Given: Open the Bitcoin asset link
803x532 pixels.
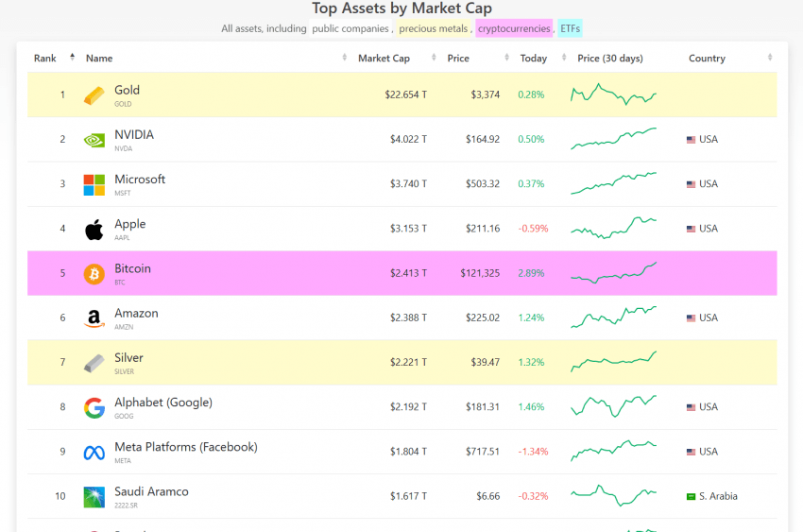Looking at the screenshot, I should [x=132, y=268].
